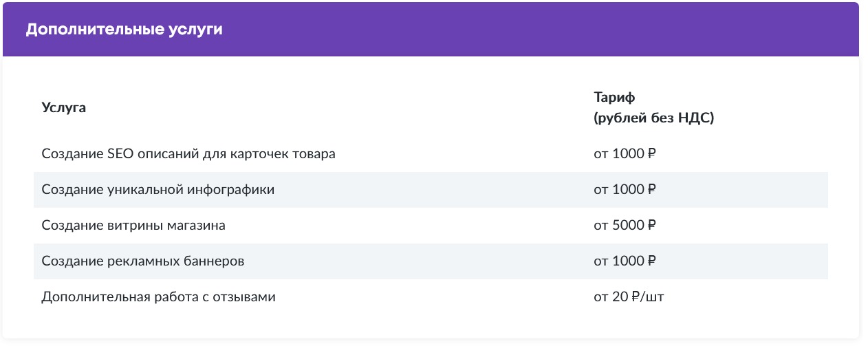Select "Дополнительная работа с отзывами" service text

[158, 297]
